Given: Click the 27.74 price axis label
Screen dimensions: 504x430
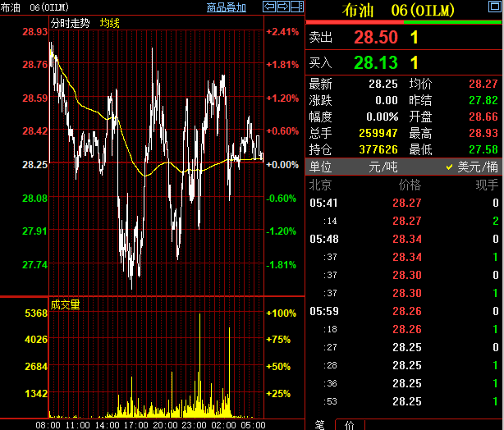Looking at the screenshot, I should 34,265.
